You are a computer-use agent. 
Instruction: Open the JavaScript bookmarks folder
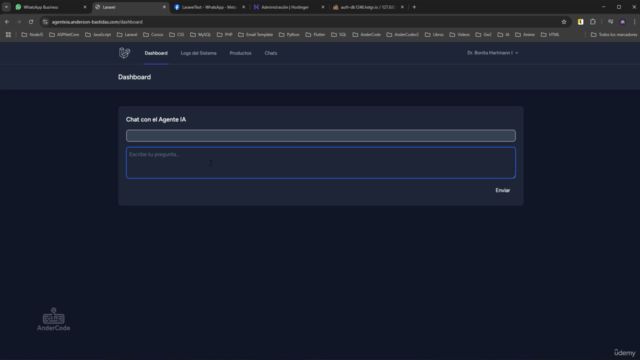click(x=98, y=35)
